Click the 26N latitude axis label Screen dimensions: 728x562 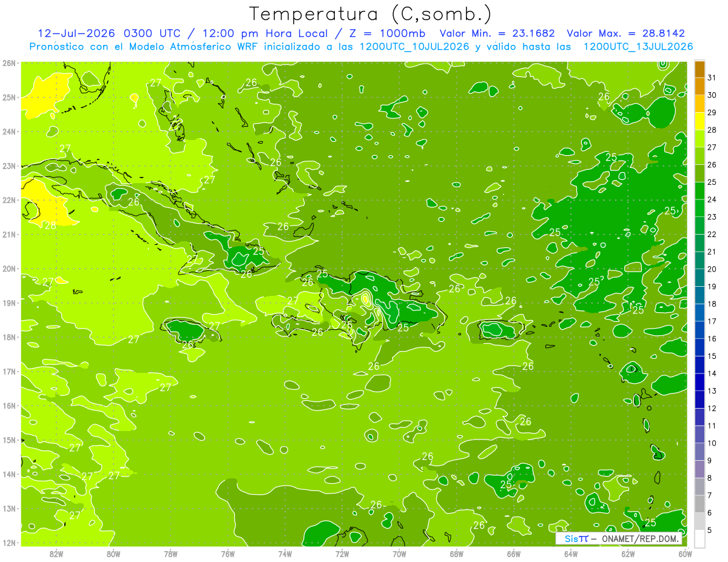(9, 63)
